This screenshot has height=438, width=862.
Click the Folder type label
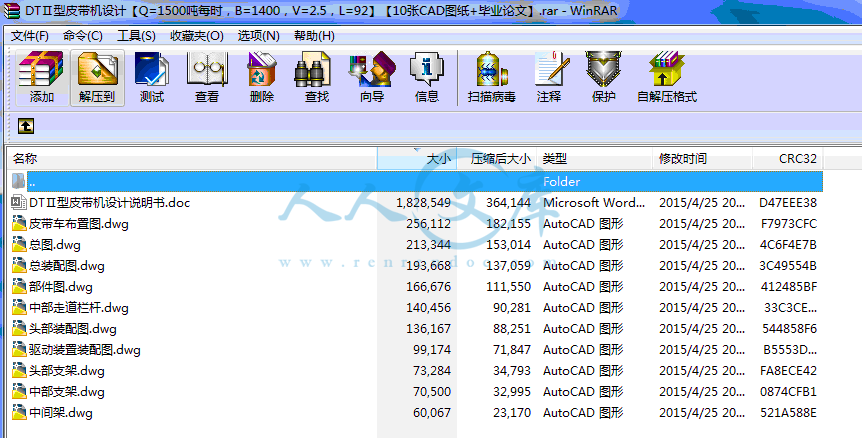point(561,181)
